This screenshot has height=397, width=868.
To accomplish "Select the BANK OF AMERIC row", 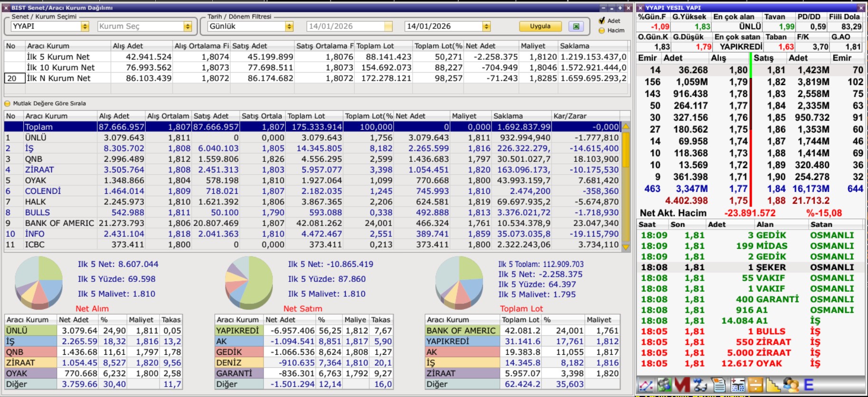I will coord(59,223).
